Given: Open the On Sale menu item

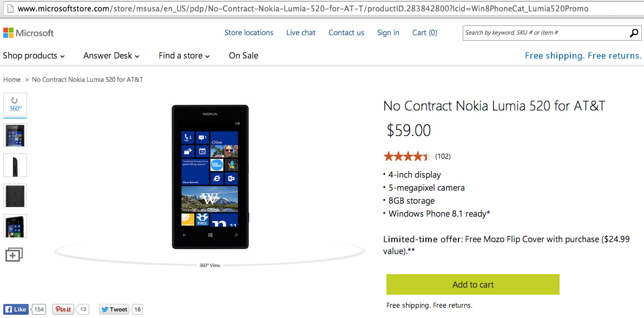Looking at the screenshot, I should [x=244, y=56].
